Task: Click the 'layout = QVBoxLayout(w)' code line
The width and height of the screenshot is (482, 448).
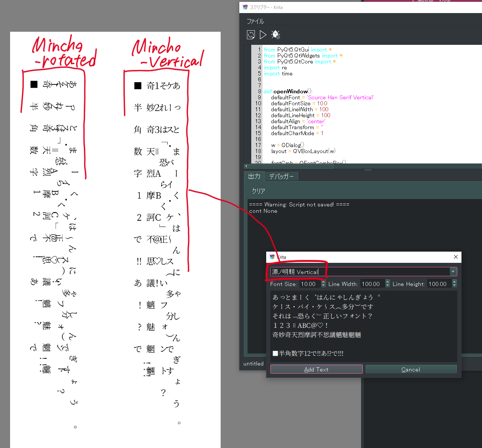Action: click(303, 151)
